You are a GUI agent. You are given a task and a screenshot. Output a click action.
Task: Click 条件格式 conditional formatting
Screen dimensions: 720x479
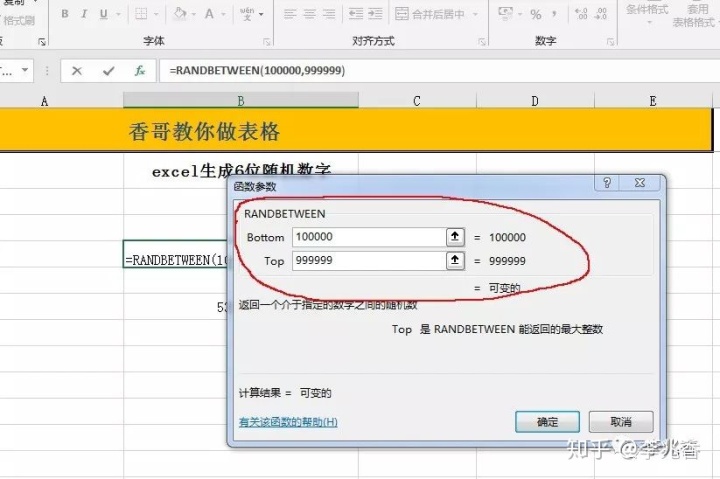click(x=647, y=12)
